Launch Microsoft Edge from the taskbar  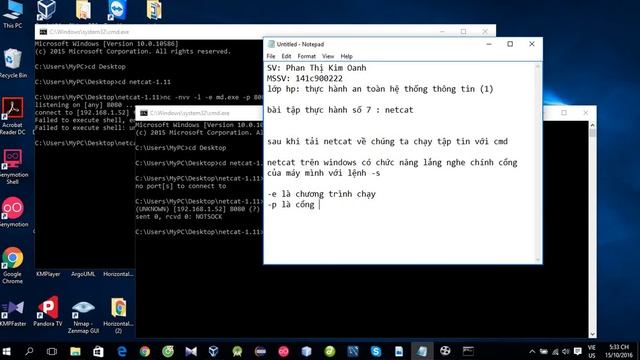(122, 351)
